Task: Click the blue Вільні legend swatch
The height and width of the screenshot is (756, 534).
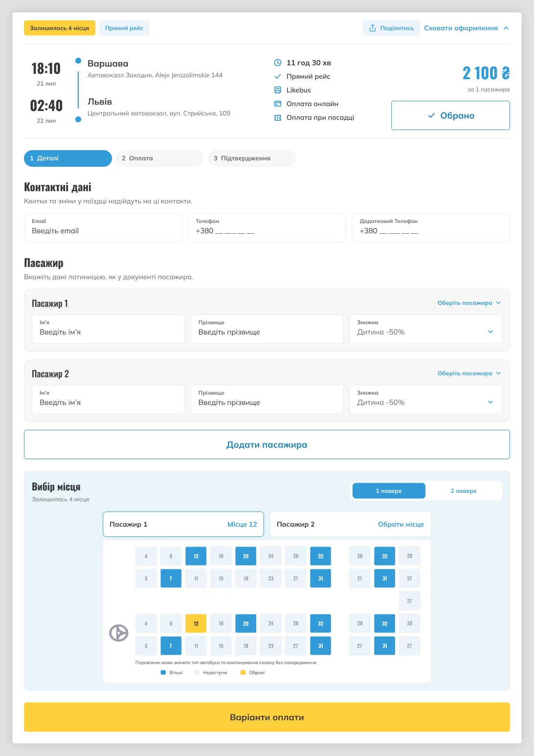Action: (x=163, y=673)
